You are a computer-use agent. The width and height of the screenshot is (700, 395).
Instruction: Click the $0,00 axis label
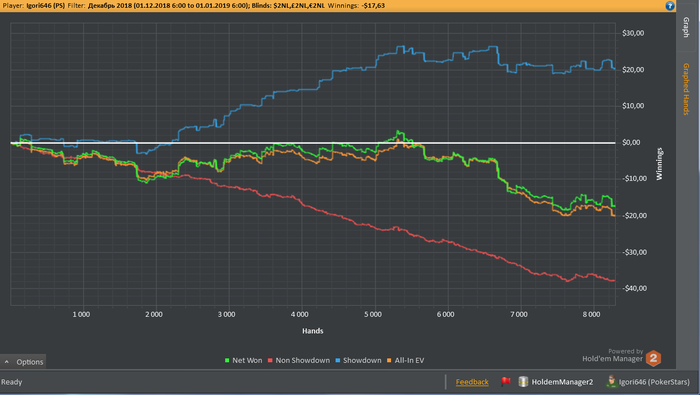tap(631, 142)
